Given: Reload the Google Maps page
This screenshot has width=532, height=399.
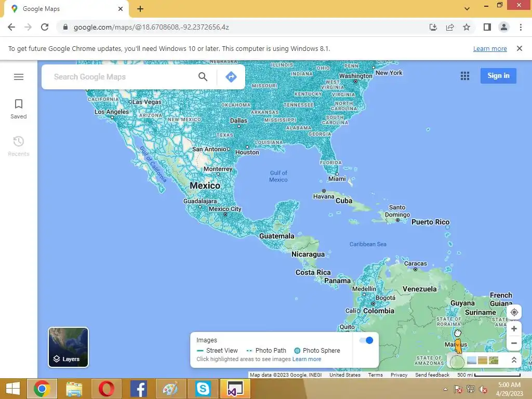Looking at the screenshot, I should (x=45, y=27).
